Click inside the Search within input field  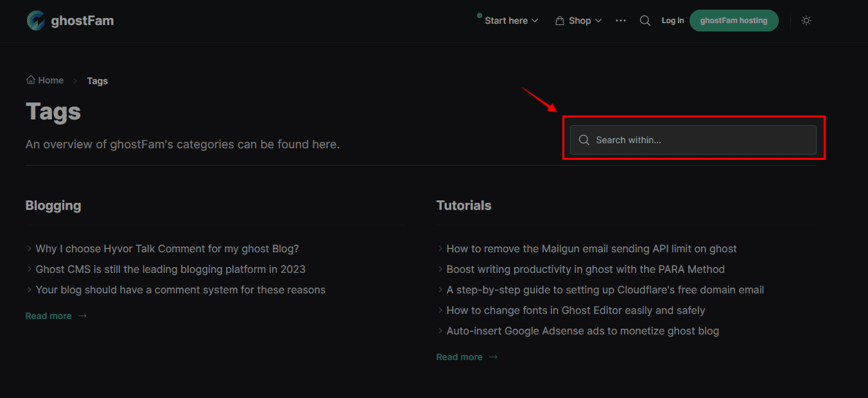pos(693,139)
